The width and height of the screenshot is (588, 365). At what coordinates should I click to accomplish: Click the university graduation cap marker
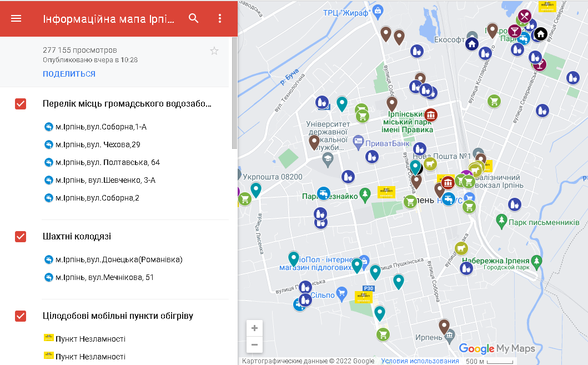pyautogui.click(x=328, y=159)
